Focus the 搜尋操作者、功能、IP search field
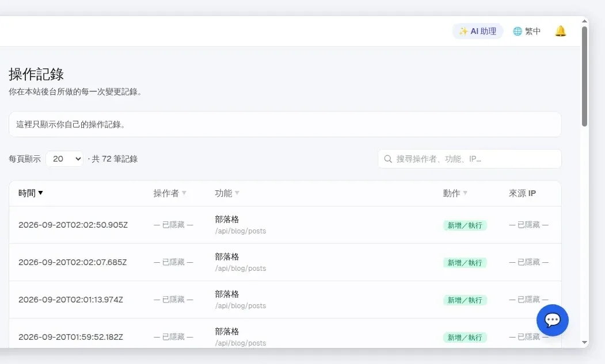This screenshot has height=364, width=605. click(x=470, y=159)
